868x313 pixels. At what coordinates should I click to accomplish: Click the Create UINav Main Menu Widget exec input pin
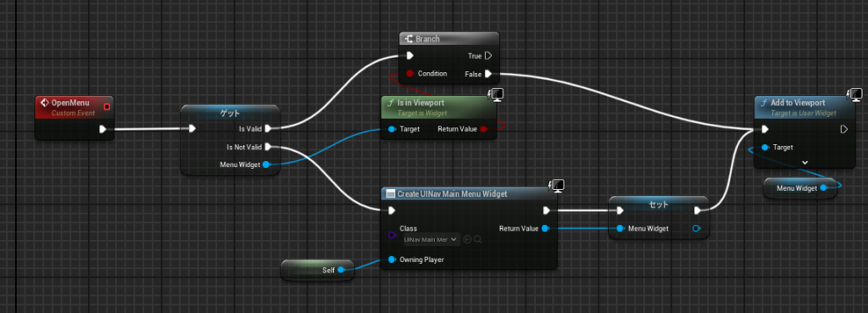[x=392, y=210]
